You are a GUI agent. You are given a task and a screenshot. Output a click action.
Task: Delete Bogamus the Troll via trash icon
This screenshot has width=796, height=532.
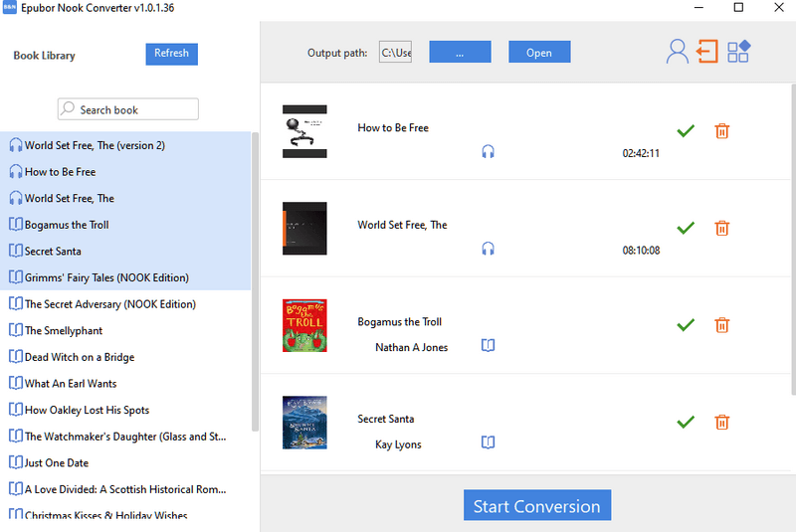[722, 324]
